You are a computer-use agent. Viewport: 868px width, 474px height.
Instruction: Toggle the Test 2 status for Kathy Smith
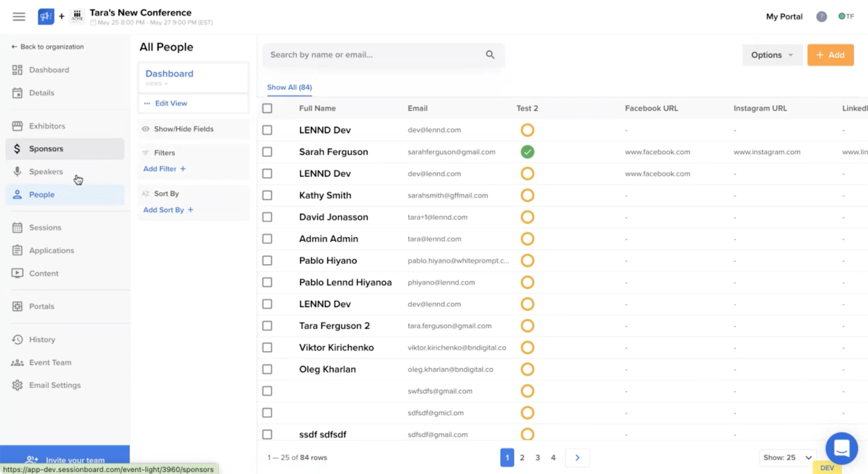pos(527,195)
